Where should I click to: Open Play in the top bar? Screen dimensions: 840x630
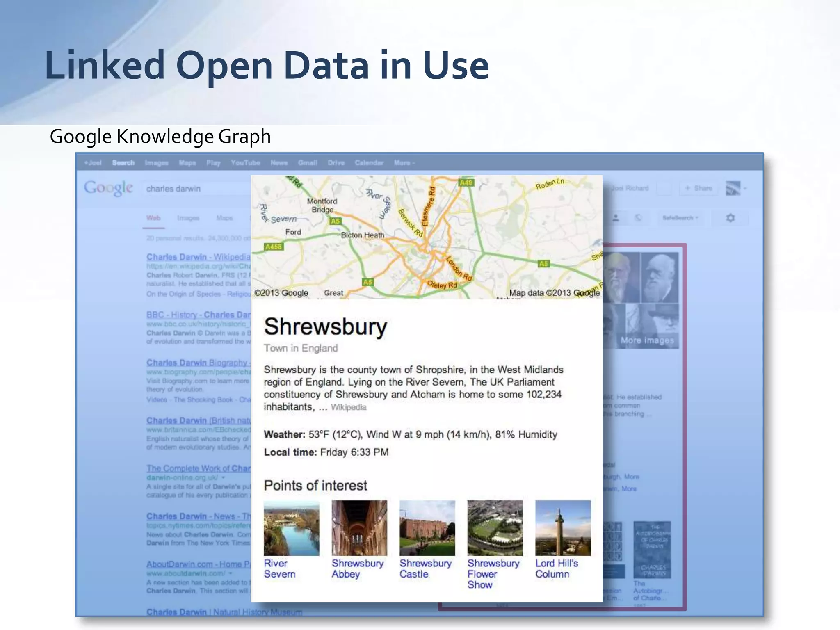click(x=213, y=163)
